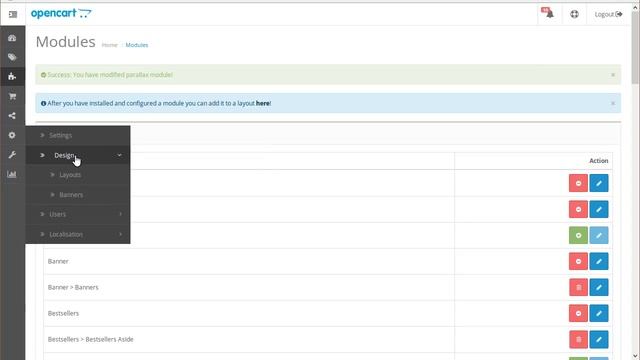Open the notifications bell
This screenshot has width=640, height=360.
[x=548, y=14]
